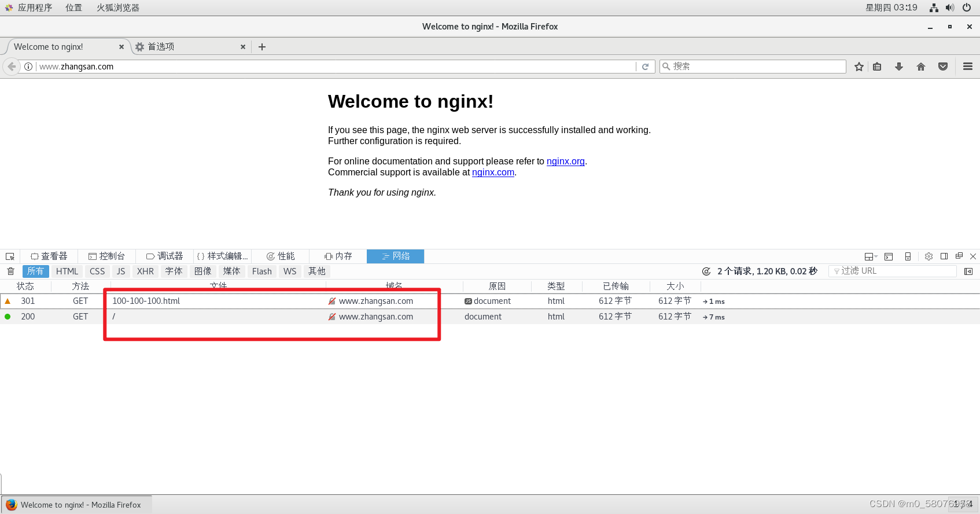
Task: Select the 100-100-100.html request row
Action: pos(490,301)
